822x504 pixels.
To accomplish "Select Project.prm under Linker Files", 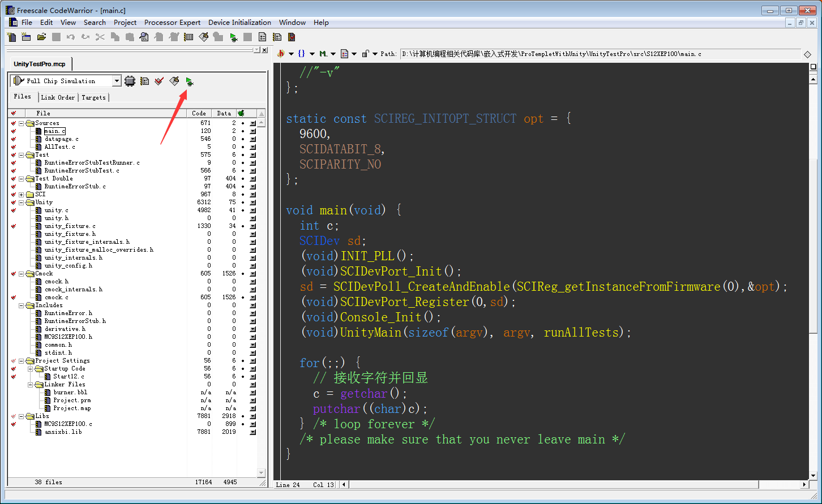I will point(72,400).
